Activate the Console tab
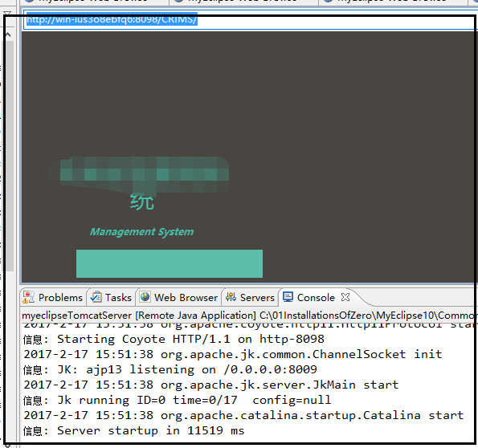 click(x=316, y=297)
